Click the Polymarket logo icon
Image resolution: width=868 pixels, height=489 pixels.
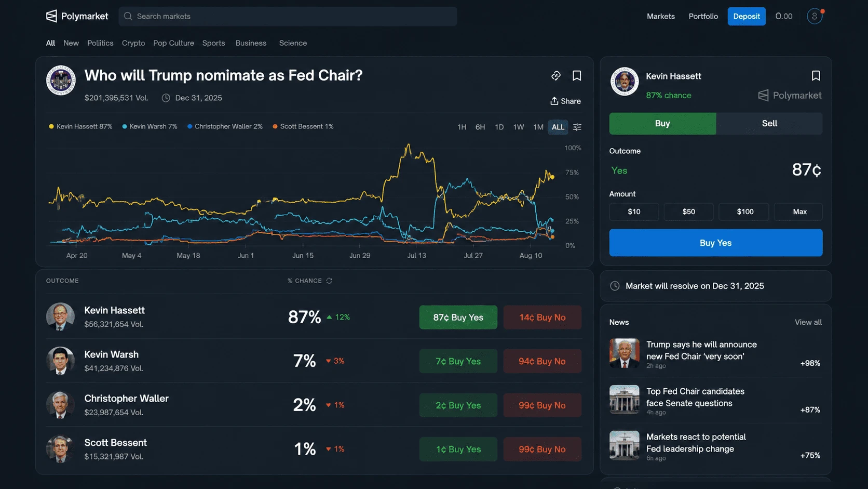(51, 16)
